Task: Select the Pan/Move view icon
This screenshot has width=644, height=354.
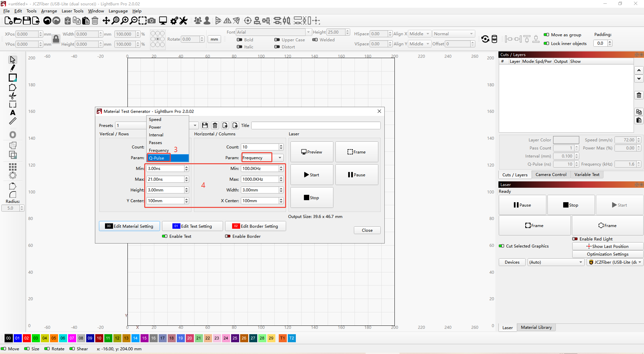Action: [x=106, y=21]
